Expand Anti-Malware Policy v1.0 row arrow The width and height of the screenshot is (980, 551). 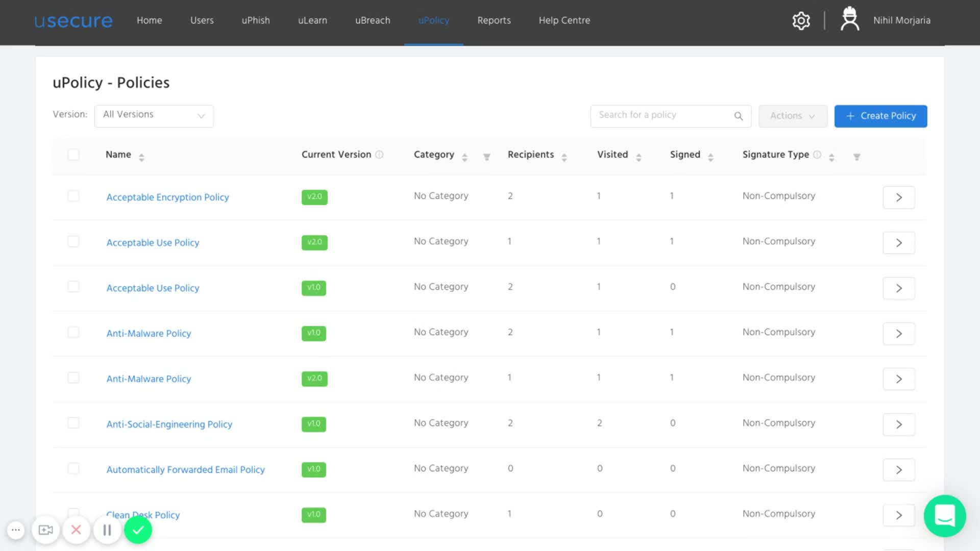point(899,334)
